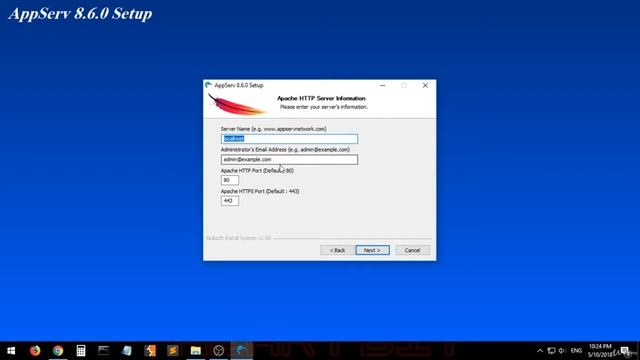
Task: Open the taskbar clock and date
Action: click(x=600, y=351)
